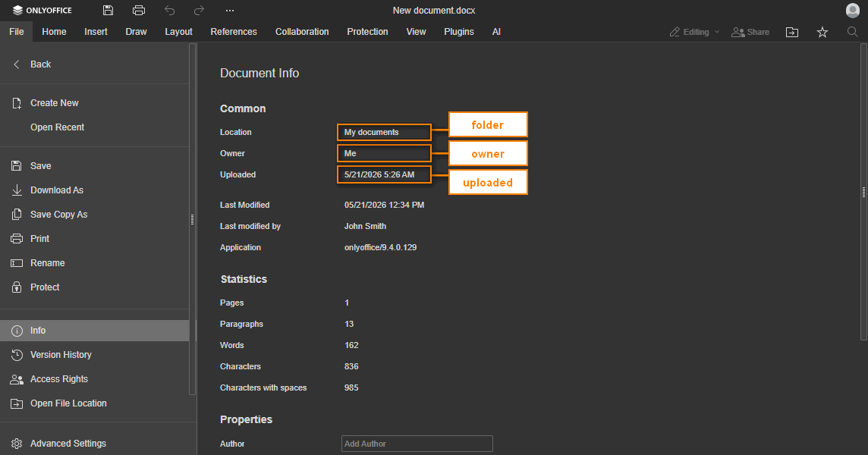Click the Add Author input field
Viewport: 868px width, 455px height.
click(417, 444)
